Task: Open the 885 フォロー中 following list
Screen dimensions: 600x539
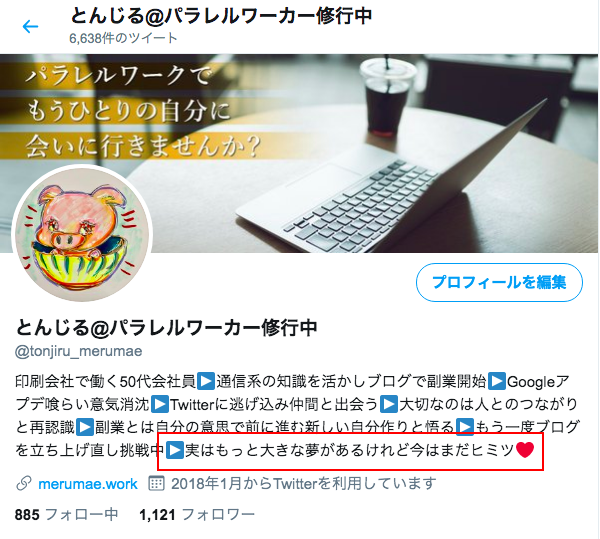Action: click(66, 515)
